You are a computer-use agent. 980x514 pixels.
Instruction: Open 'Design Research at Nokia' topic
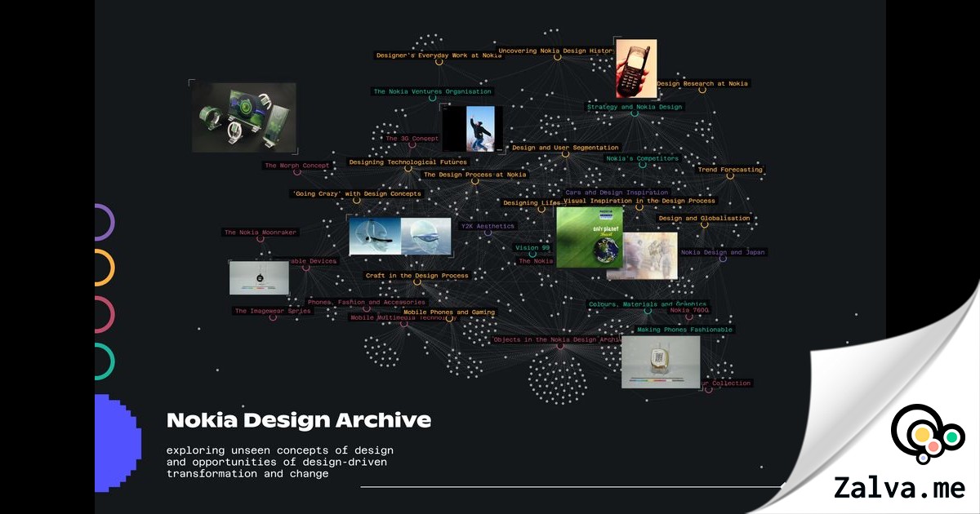[x=702, y=83]
